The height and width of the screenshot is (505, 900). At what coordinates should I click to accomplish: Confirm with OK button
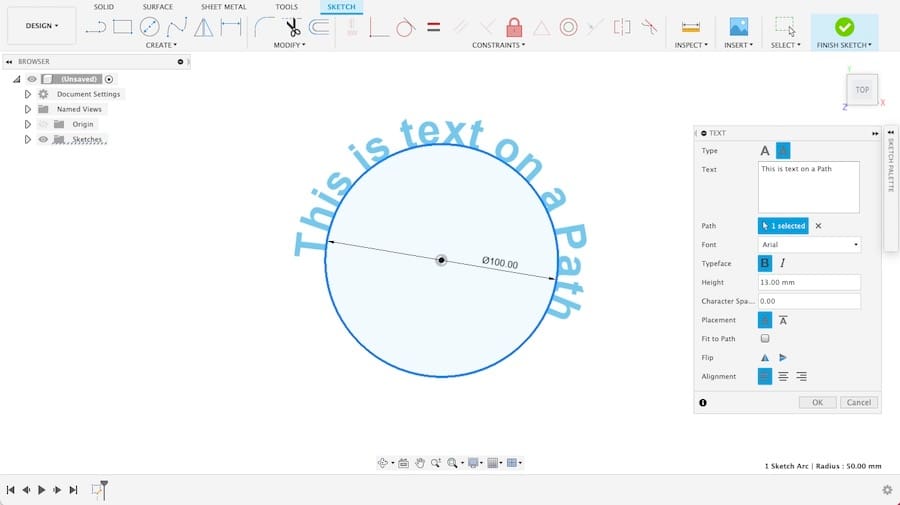coord(817,402)
